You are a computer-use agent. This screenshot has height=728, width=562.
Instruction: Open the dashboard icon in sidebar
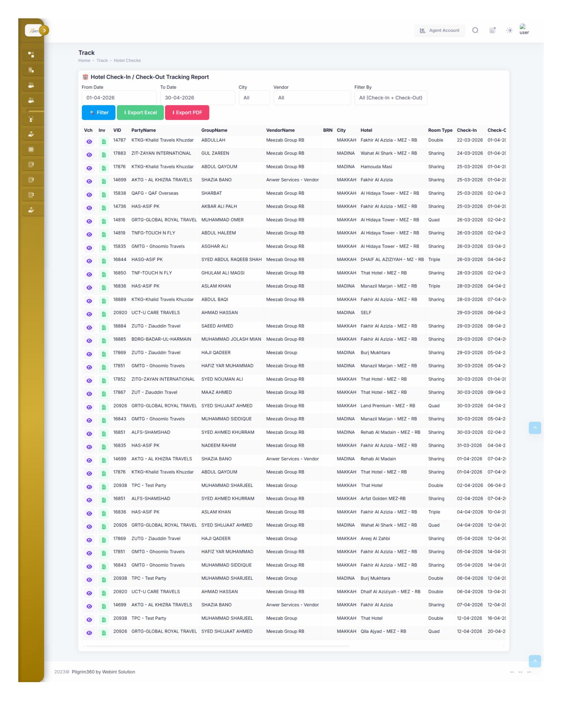31,54
